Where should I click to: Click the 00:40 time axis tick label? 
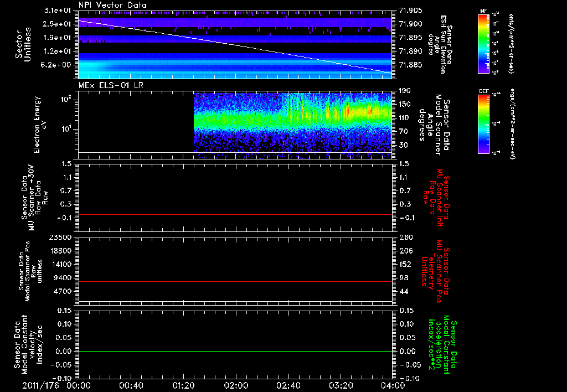click(131, 385)
